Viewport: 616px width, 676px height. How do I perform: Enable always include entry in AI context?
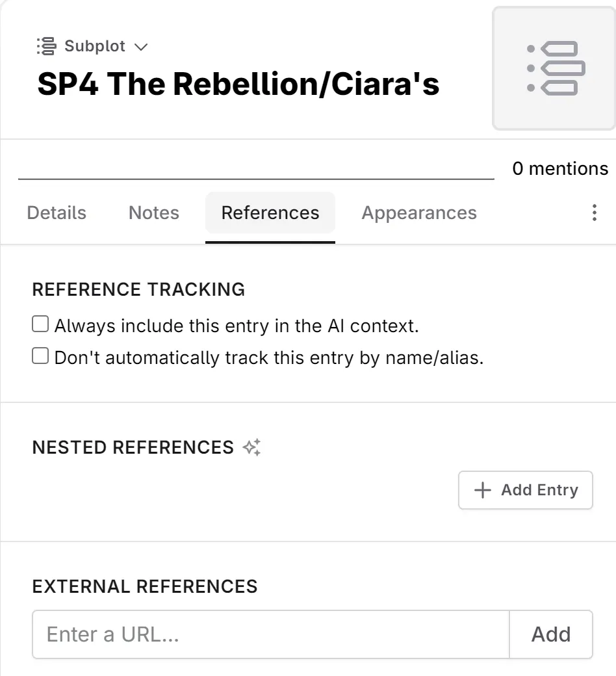click(40, 324)
